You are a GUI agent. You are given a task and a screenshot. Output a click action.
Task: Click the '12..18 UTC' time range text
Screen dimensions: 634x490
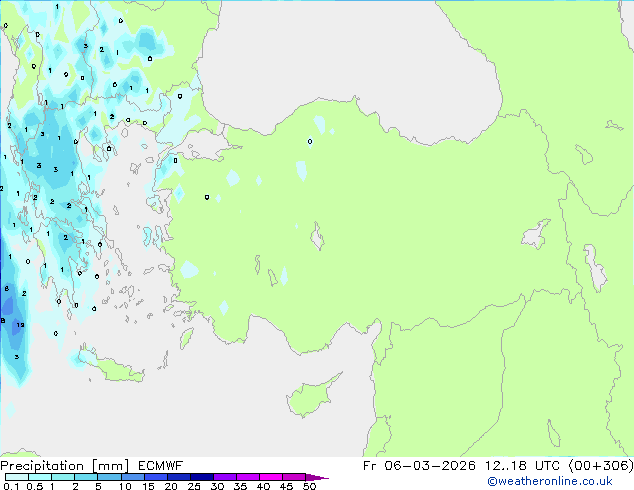click(522, 465)
